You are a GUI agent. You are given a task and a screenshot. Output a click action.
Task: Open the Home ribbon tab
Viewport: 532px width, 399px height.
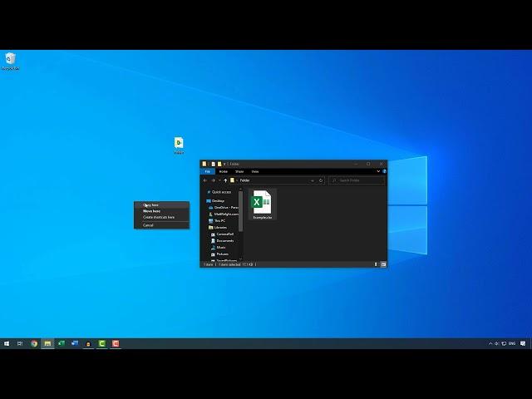coord(224,172)
